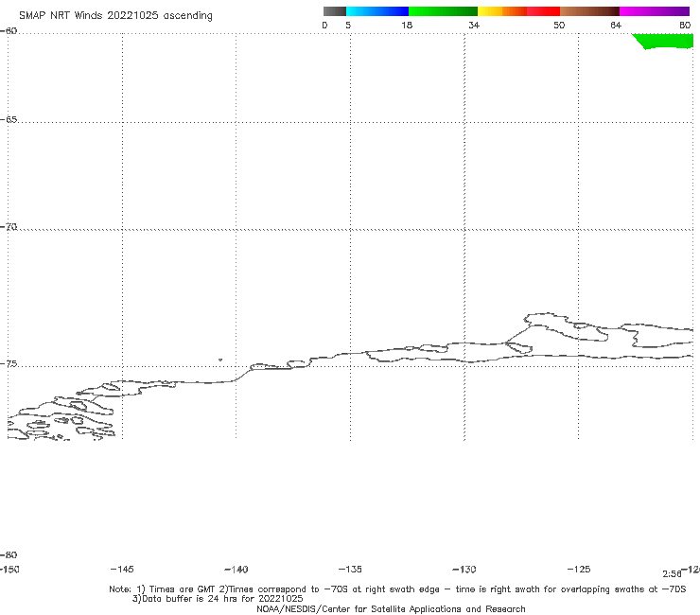
Task: Click the '-140' longitude axis label
Action: coord(236,570)
